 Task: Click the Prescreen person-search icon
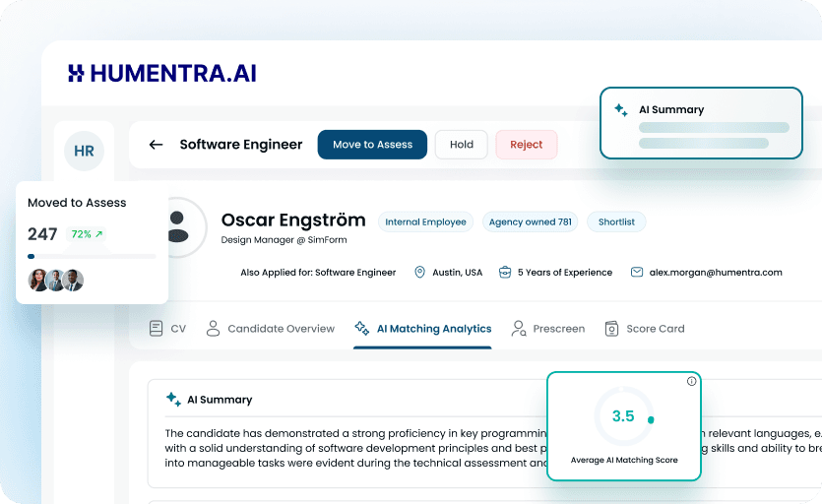519,329
